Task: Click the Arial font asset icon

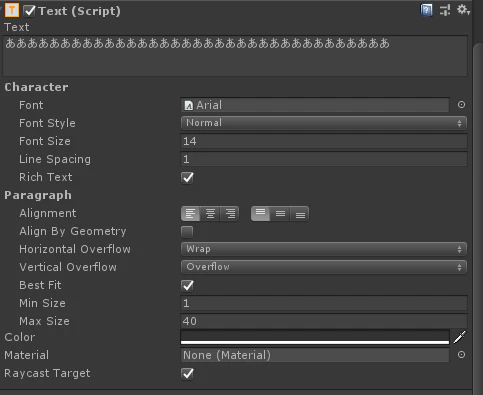Action: pyautogui.click(x=189, y=105)
